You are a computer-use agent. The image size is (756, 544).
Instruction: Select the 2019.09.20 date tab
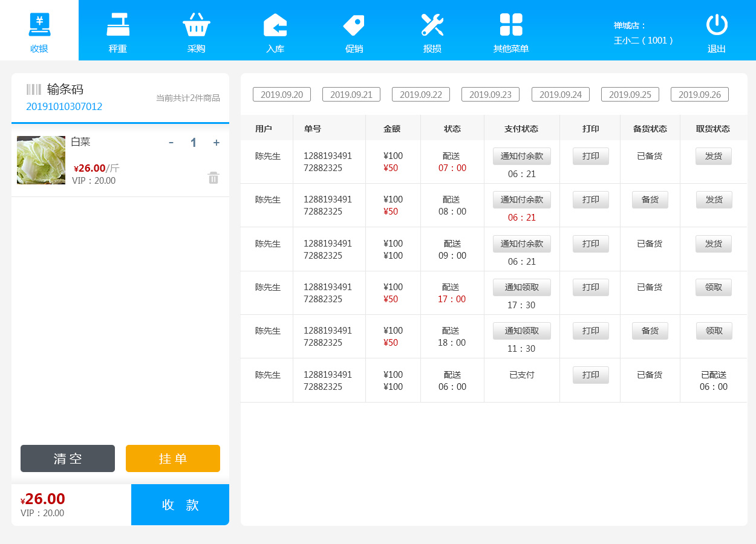point(282,94)
